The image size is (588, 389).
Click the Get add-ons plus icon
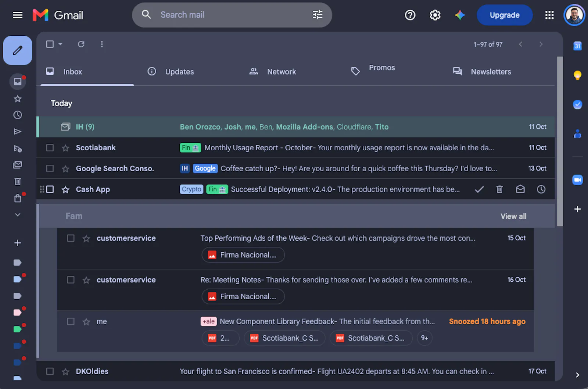tap(578, 209)
